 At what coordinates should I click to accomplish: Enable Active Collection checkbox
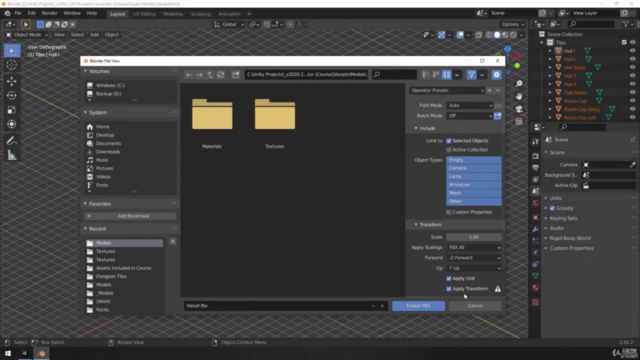(x=449, y=150)
